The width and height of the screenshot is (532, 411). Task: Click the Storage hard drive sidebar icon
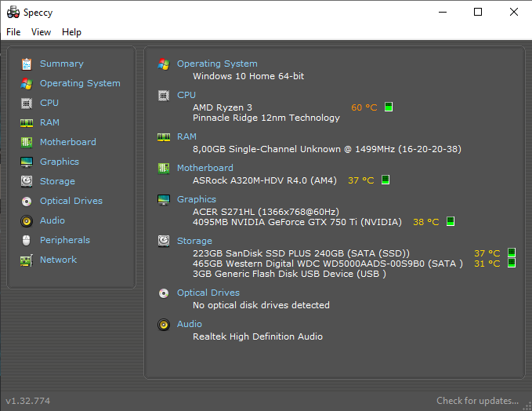(27, 181)
